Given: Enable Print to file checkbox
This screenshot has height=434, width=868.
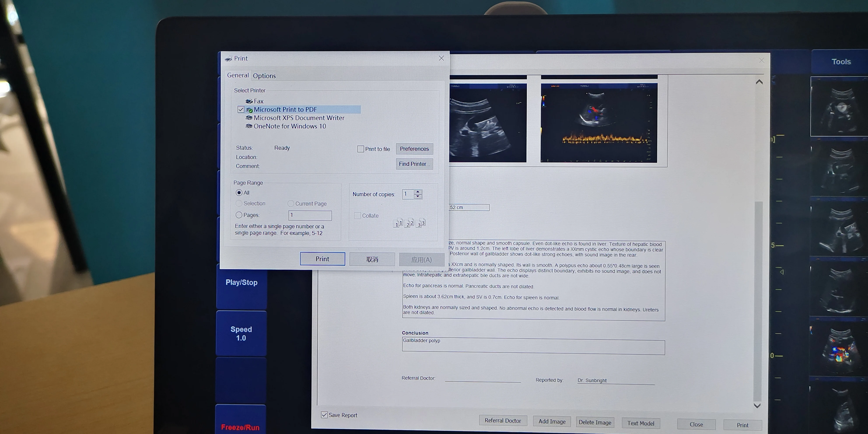Looking at the screenshot, I should point(360,149).
